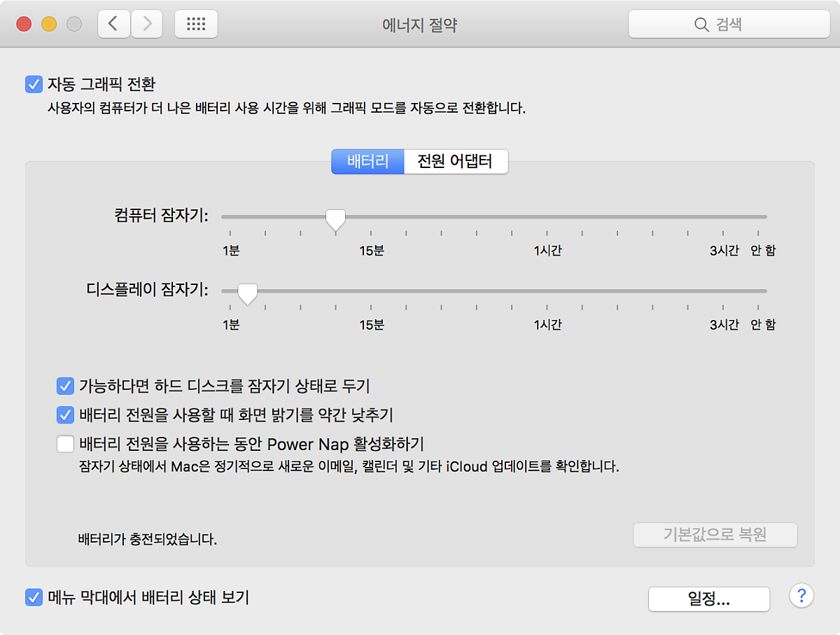Toggle 가능하다면 하드 디스크를 잠자기 상태로 두기
Screen dimensions: 840x635
(65, 385)
